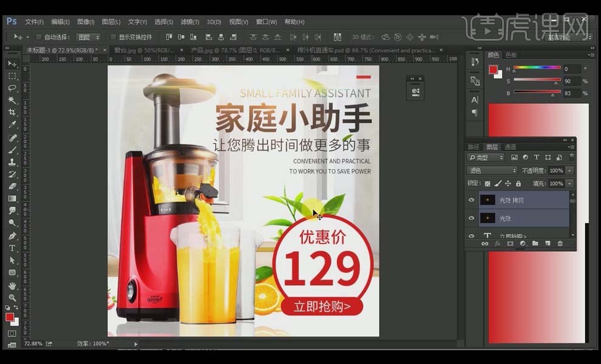The image size is (601, 364).
Task: Enable the 显示变换控件 checkbox
Action: 113,37
